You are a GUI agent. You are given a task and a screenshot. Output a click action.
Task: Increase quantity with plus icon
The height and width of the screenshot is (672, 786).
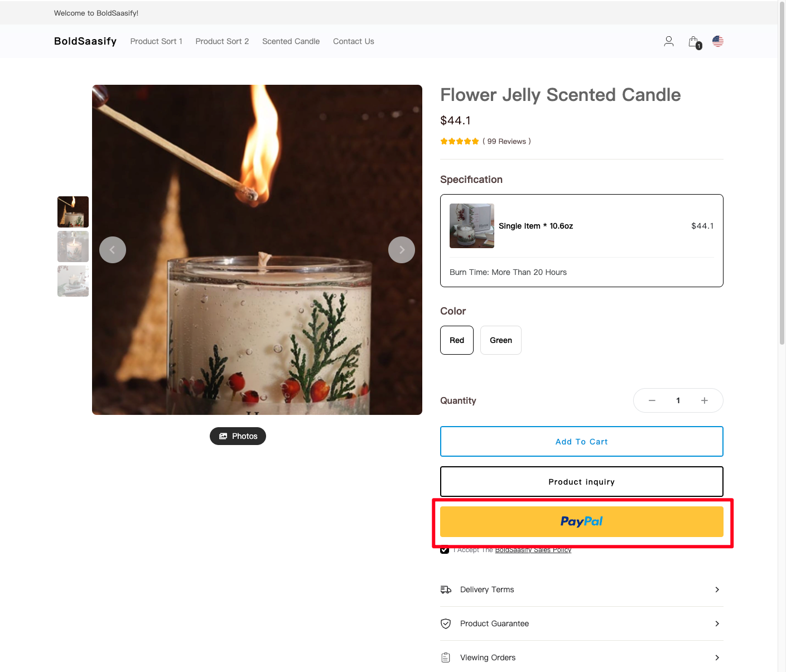(705, 400)
